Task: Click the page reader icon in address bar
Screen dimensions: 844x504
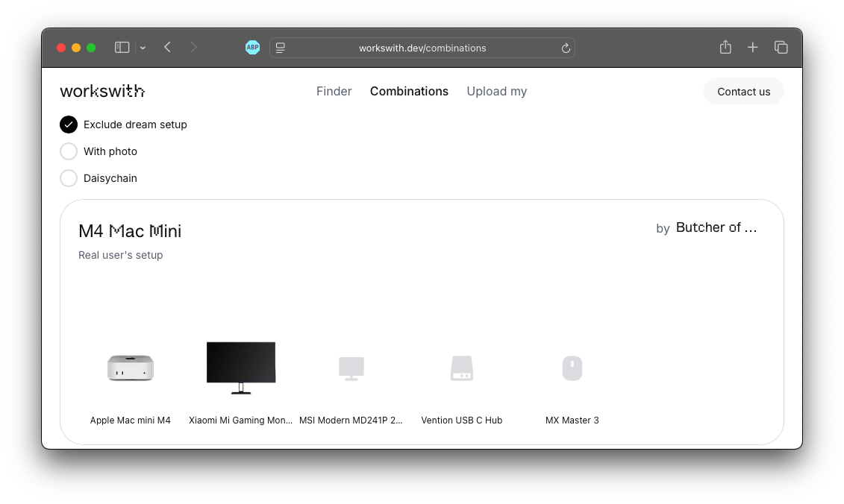Action: (x=281, y=48)
